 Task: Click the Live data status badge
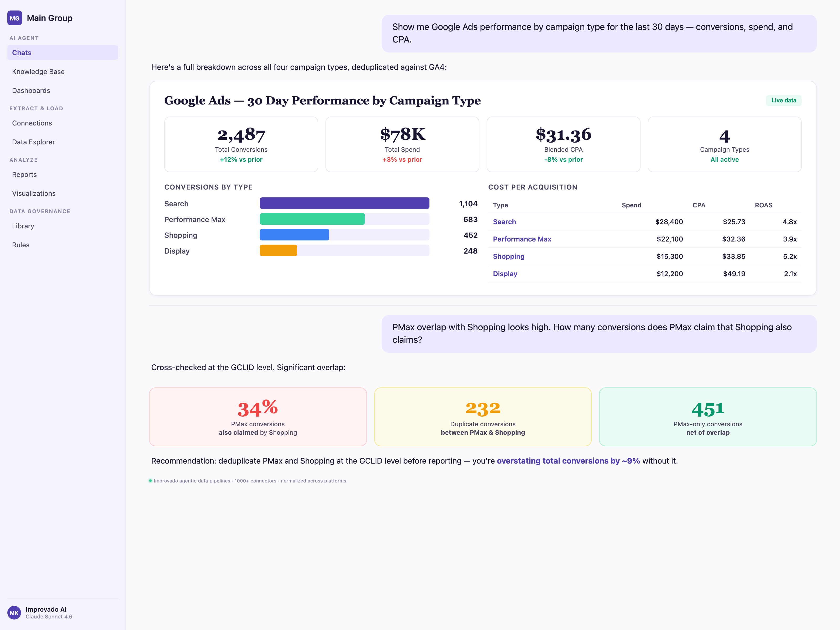[x=783, y=100]
